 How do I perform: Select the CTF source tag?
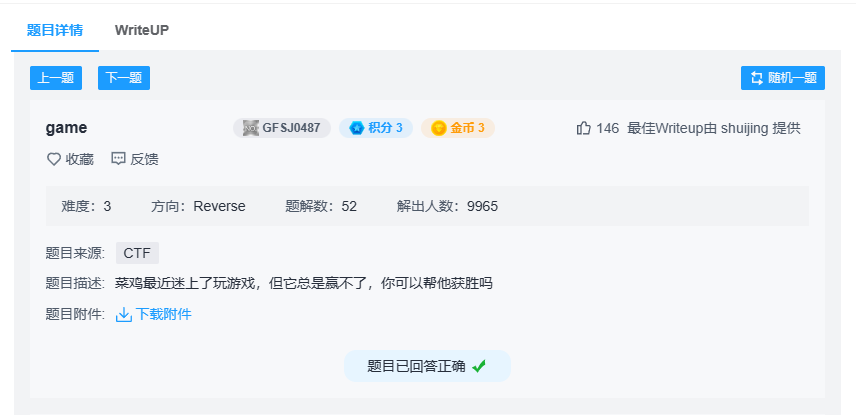[137, 253]
